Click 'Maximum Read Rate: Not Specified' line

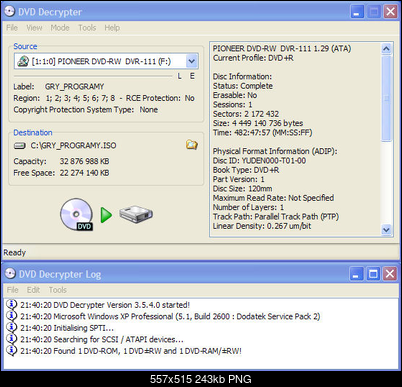273,198
